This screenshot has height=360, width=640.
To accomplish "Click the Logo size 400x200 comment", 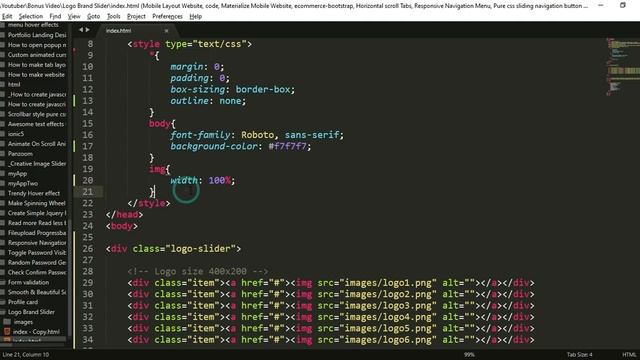I will (x=198, y=271).
